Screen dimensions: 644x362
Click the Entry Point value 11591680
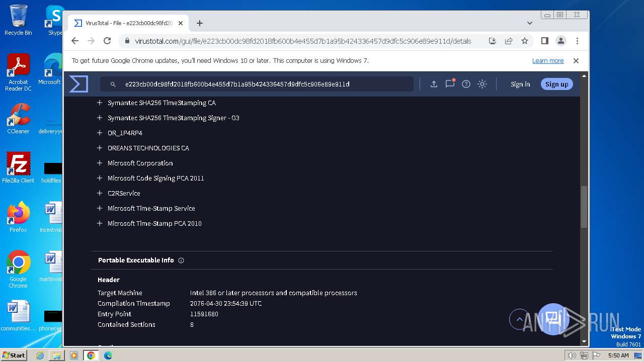click(204, 314)
